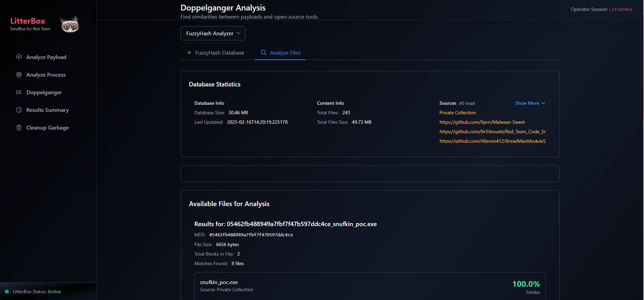Open the 0prrr/Malwear-Sweet GitHub link
Viewport: 644px width, 300px height.
(482, 122)
